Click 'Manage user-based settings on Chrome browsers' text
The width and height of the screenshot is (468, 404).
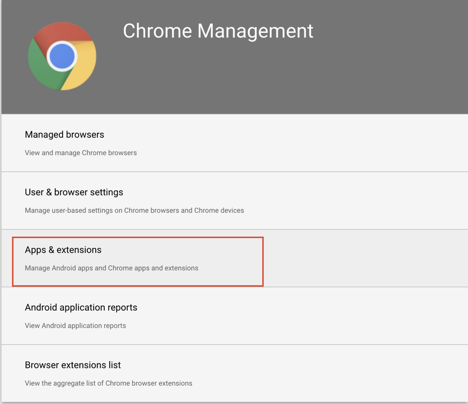pyautogui.click(x=134, y=210)
